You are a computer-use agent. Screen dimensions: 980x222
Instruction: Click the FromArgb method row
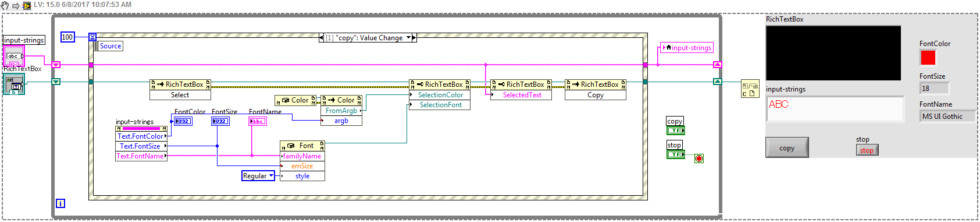coord(341,111)
